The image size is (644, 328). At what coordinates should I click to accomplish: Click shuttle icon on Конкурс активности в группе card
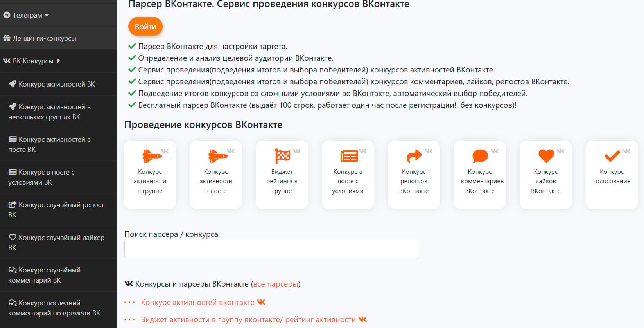pyautogui.click(x=152, y=156)
